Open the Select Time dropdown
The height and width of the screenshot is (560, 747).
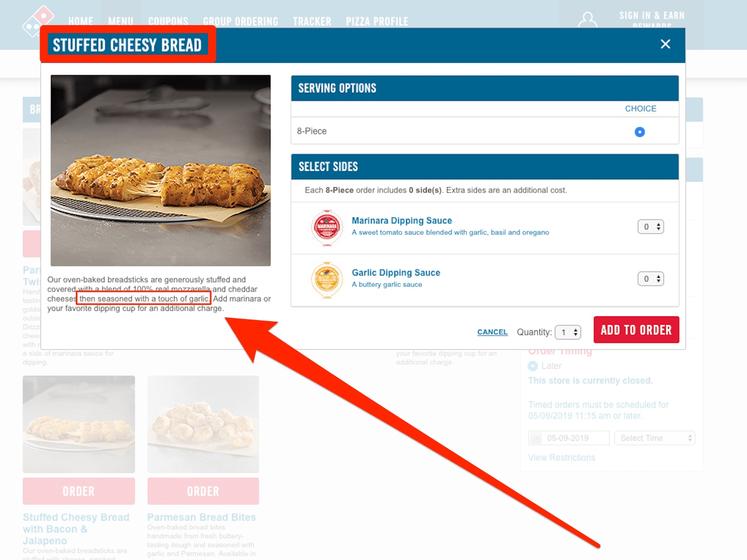pos(655,438)
